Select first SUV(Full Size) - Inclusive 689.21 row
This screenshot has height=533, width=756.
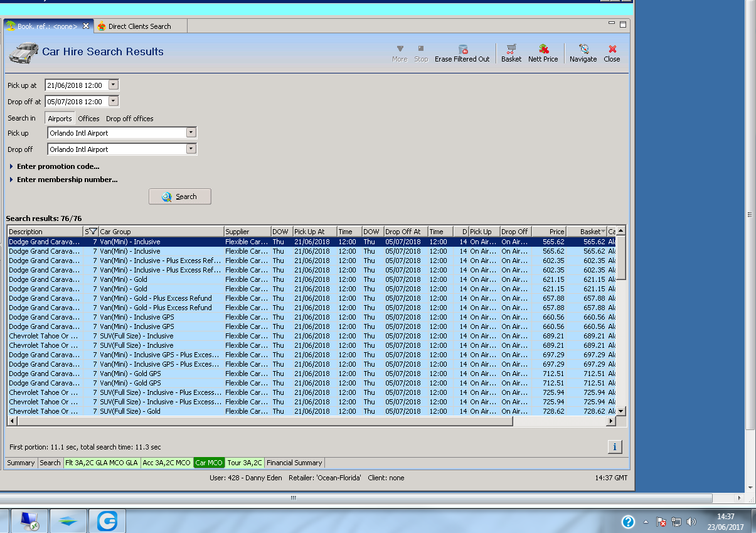312,336
